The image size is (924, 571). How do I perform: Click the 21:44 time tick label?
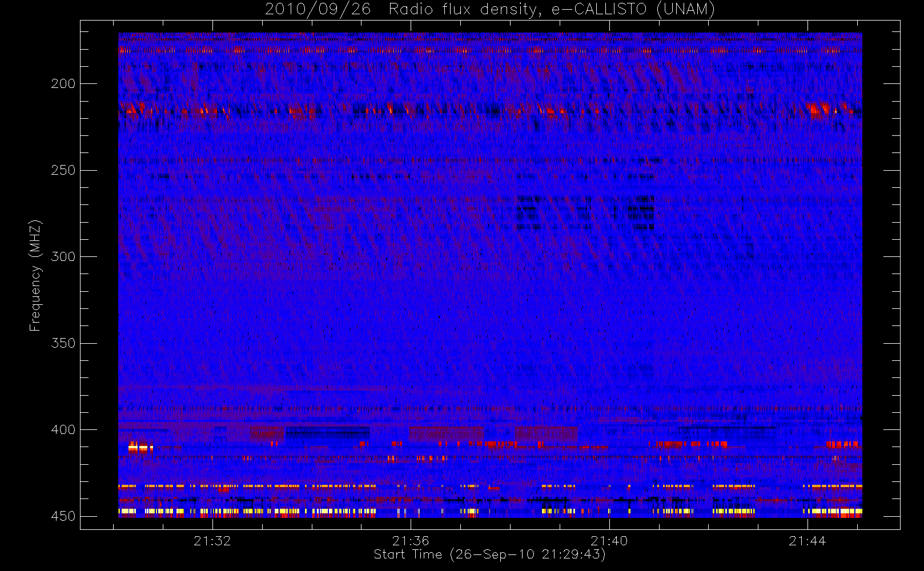tap(808, 541)
